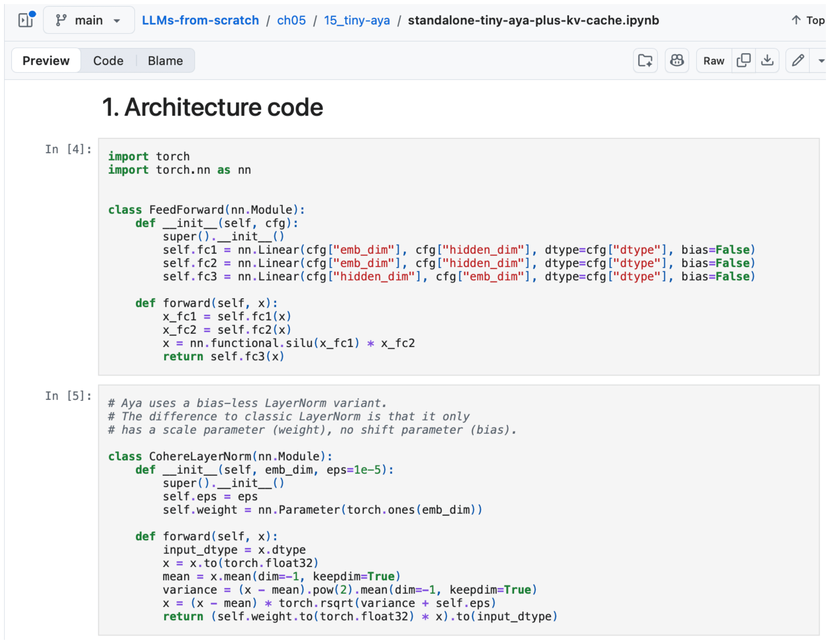830x644 pixels.
Task: Open the 15_tiny-aya folder breadcrumb
Action: [357, 20]
